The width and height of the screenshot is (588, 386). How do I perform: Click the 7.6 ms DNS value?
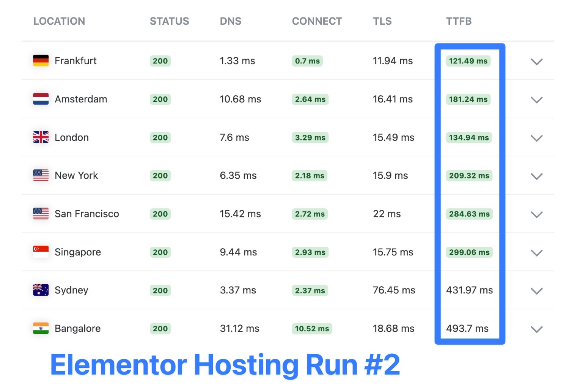point(234,137)
